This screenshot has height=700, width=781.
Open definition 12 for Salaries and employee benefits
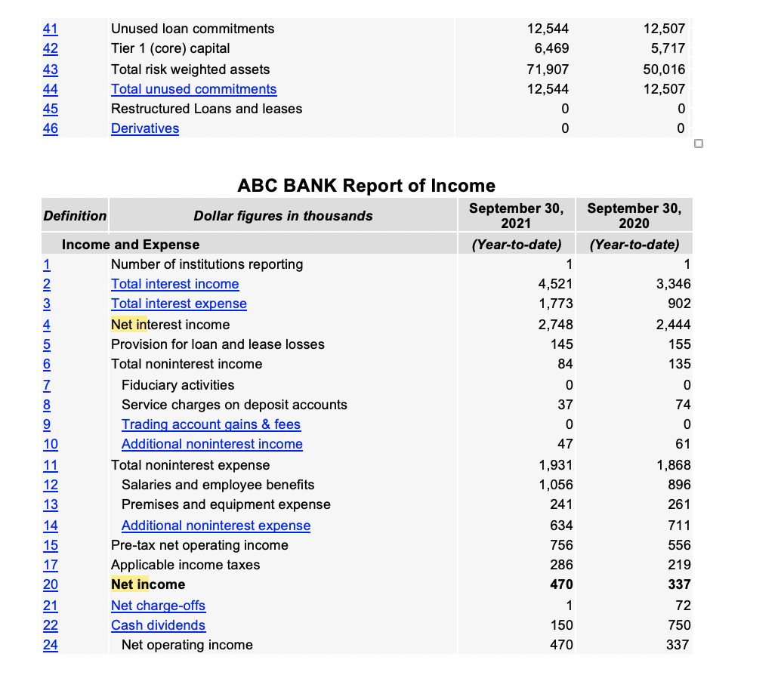click(51, 485)
